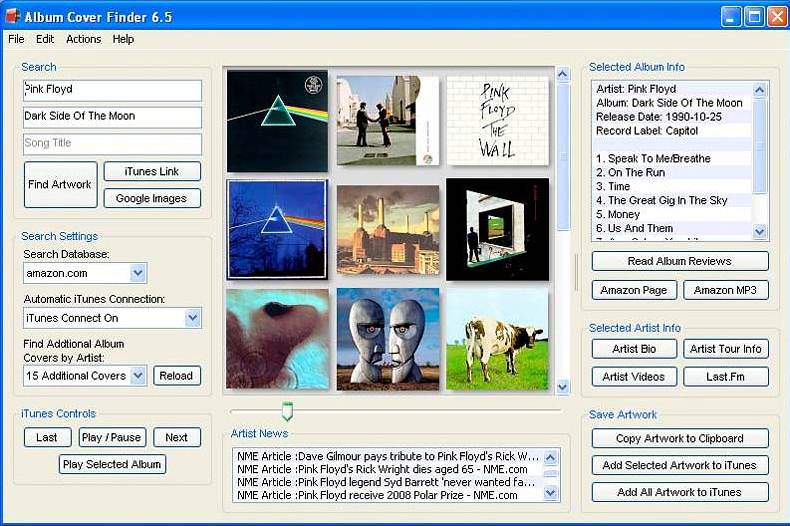Click the artist field containing Pink Floyd
Screen dimensions: 790x526
(x=112, y=90)
